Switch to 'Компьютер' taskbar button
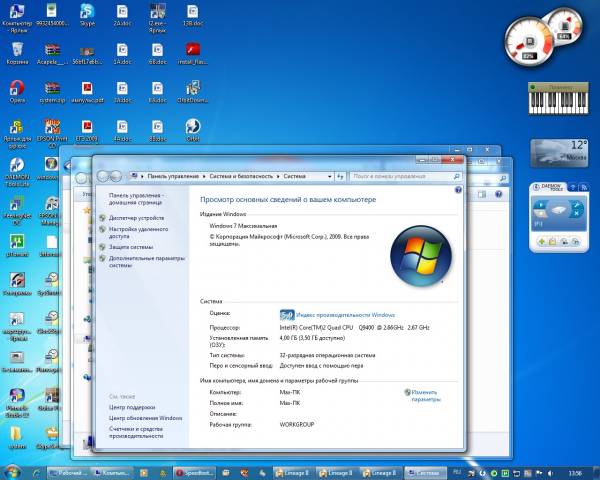The image size is (600, 480). (112, 473)
